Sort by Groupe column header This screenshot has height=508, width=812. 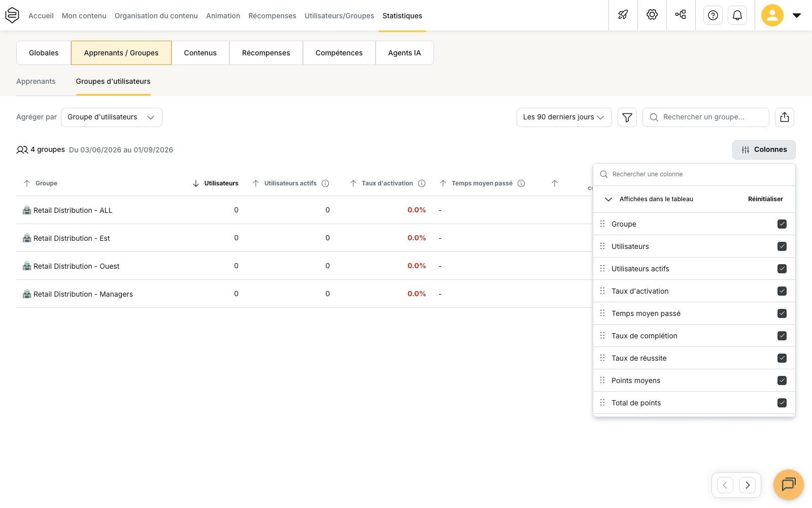[x=41, y=183]
